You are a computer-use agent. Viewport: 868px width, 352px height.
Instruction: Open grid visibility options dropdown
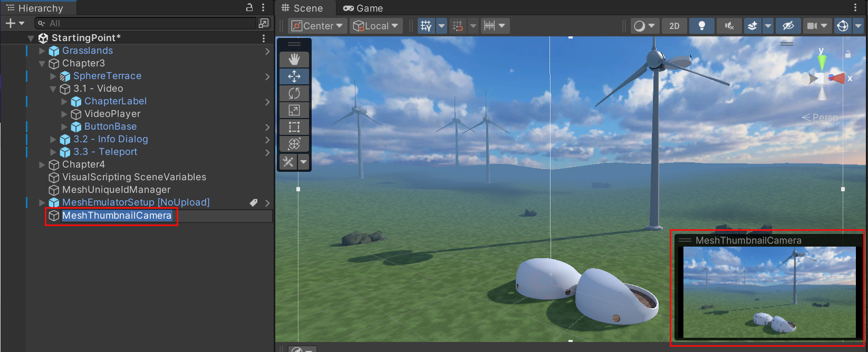442,26
